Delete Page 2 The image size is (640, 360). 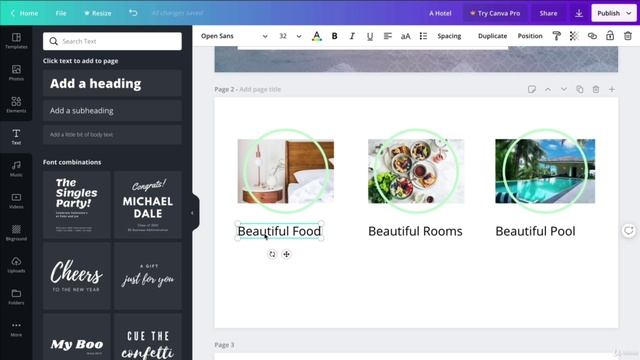pyautogui.click(x=596, y=89)
